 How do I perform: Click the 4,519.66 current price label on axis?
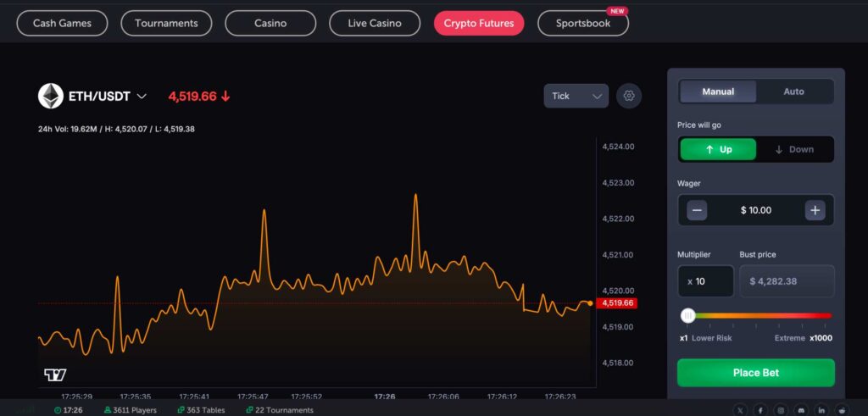(617, 303)
